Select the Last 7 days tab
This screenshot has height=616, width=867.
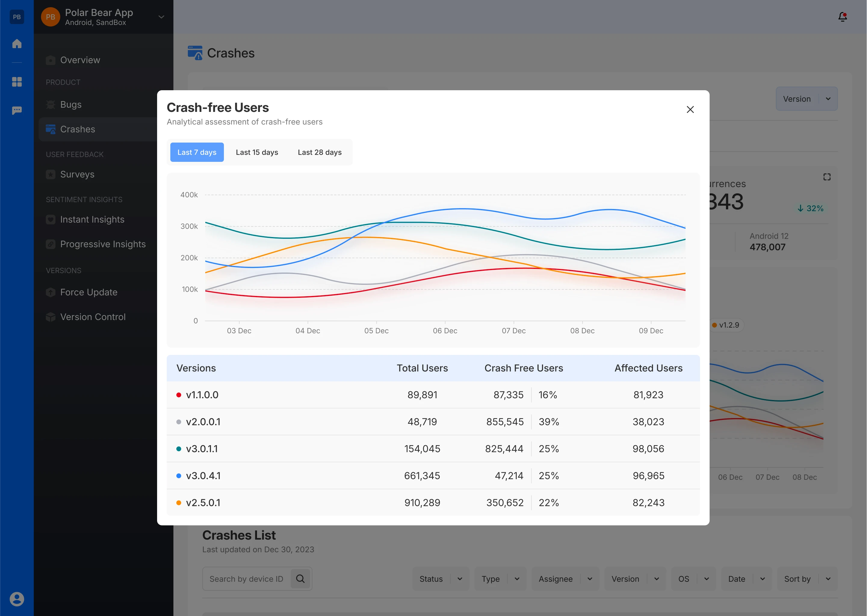(x=197, y=152)
